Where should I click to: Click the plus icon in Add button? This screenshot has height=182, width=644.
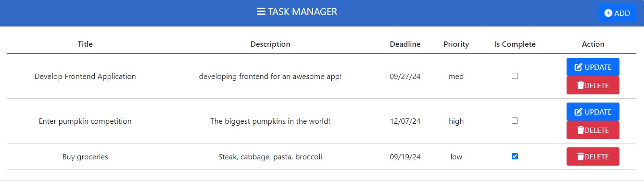tap(608, 13)
